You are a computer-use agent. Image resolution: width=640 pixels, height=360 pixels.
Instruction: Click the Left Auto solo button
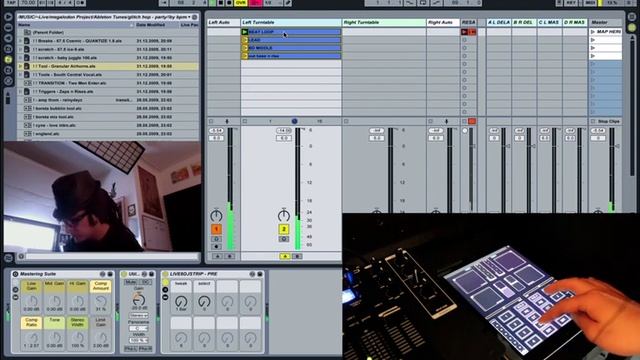pos(216,239)
